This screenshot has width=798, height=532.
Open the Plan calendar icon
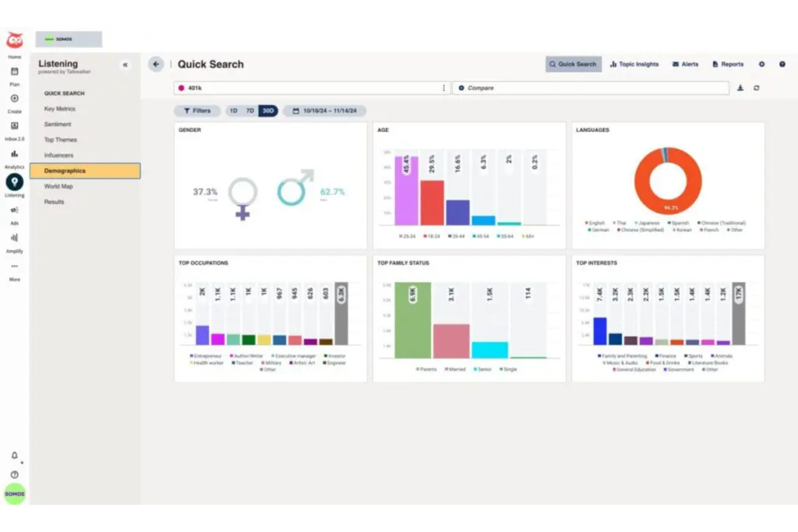(x=15, y=71)
